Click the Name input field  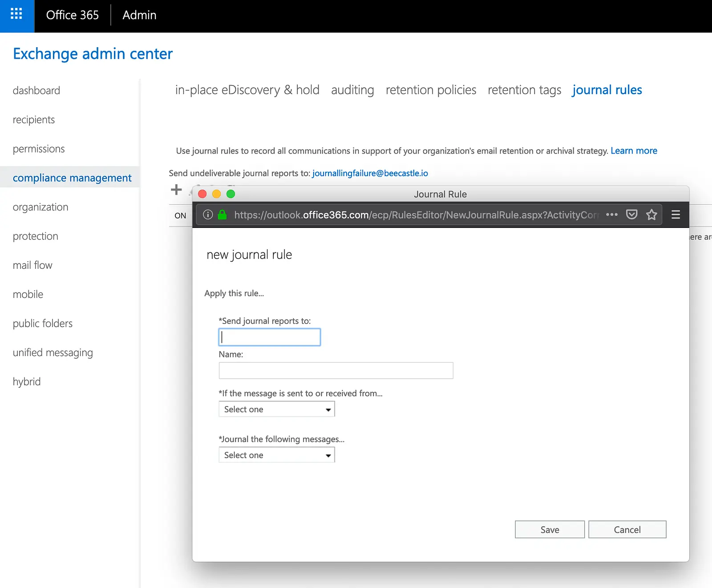336,370
